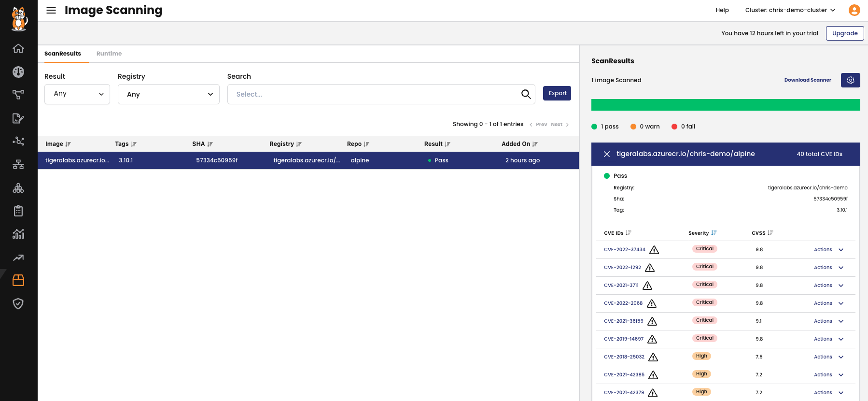The height and width of the screenshot is (401, 868).
Task: Switch to the Runtime tab
Action: pyautogui.click(x=109, y=54)
